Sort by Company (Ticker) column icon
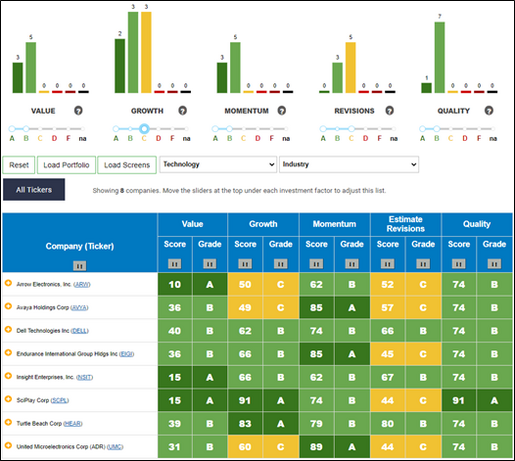The image size is (515, 461). tap(79, 266)
